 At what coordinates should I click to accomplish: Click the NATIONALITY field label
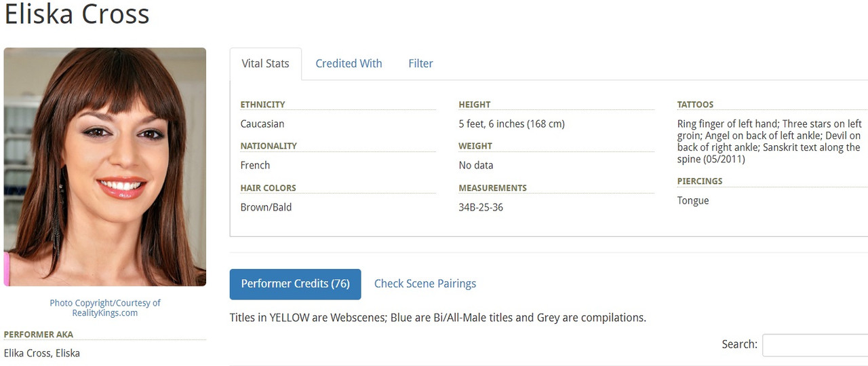click(269, 146)
